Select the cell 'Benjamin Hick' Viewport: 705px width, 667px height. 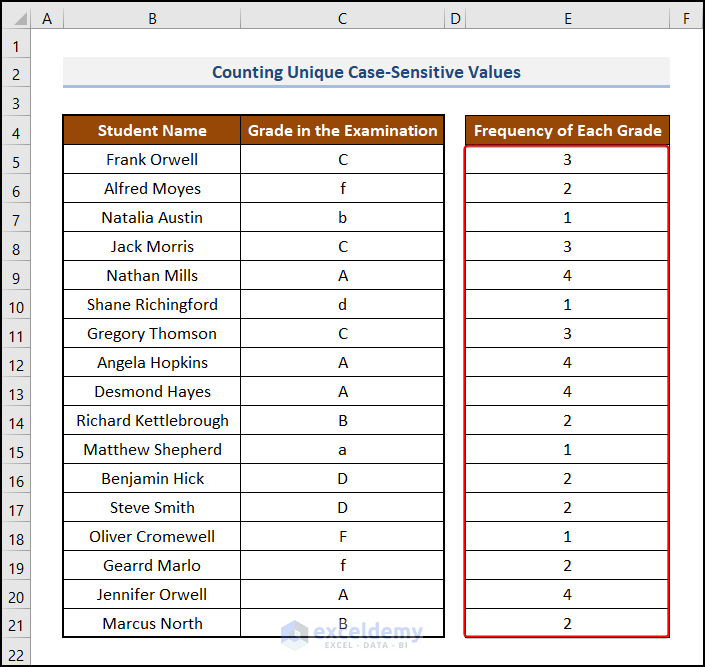click(152, 479)
